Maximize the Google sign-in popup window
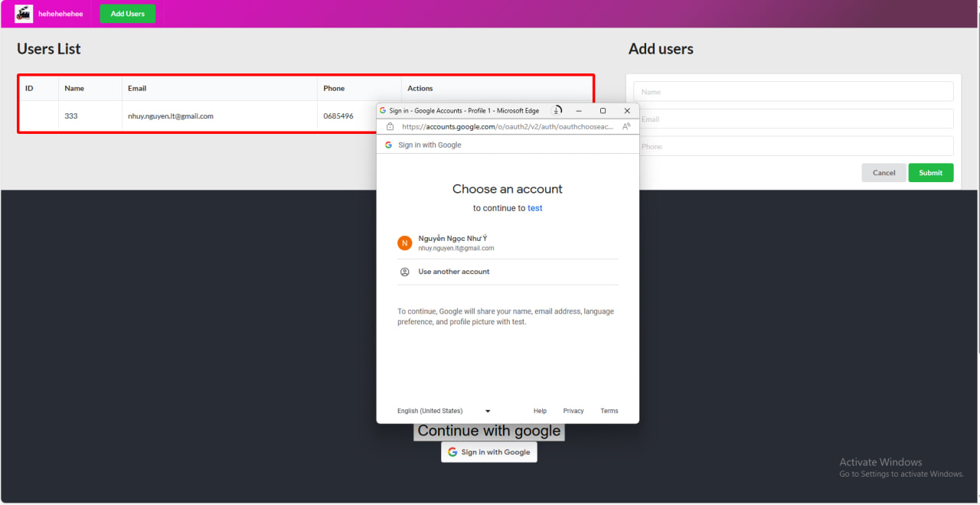This screenshot has width=980, height=505. tap(603, 111)
